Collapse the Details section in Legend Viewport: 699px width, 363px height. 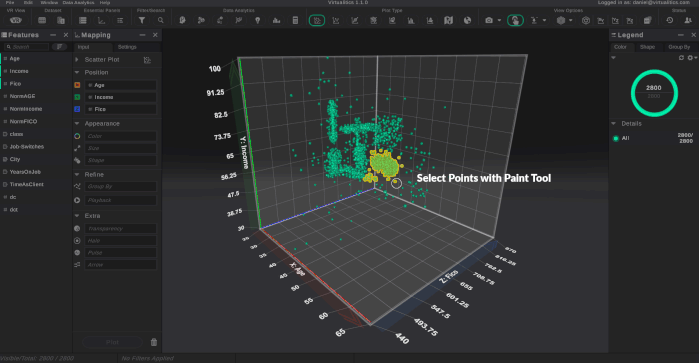(x=613, y=124)
